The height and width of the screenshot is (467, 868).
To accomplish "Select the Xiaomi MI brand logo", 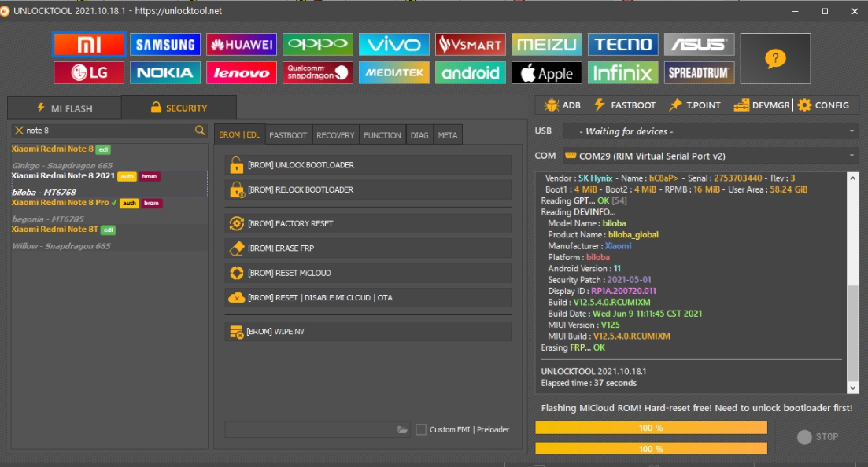I will [89, 44].
